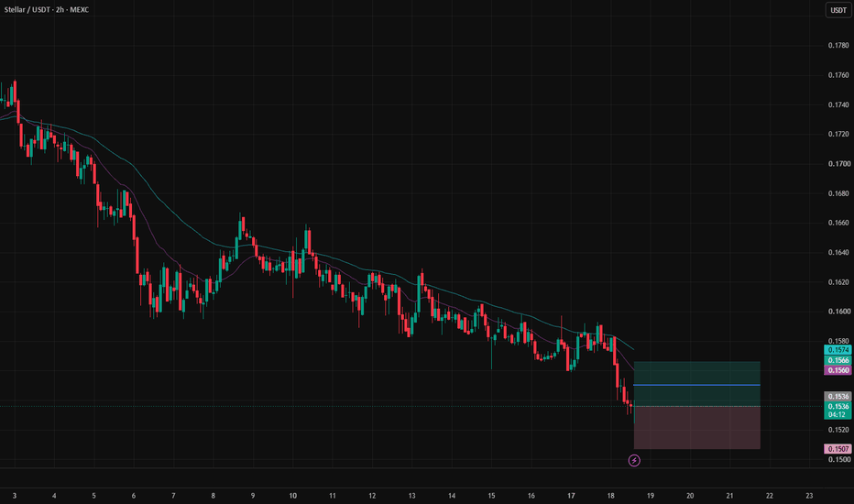
Task: Select the green 0.1566 target price label
Action: click(x=838, y=360)
